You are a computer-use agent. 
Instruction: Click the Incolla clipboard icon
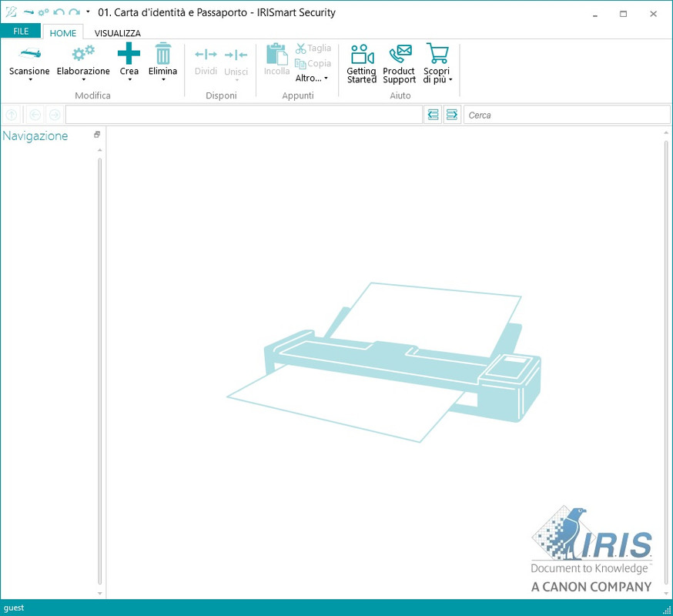(x=277, y=54)
